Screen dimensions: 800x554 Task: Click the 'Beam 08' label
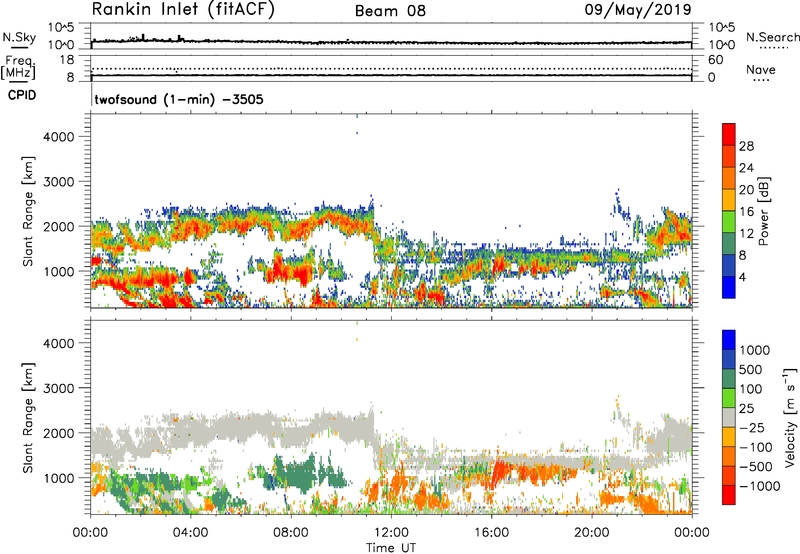[x=390, y=11]
